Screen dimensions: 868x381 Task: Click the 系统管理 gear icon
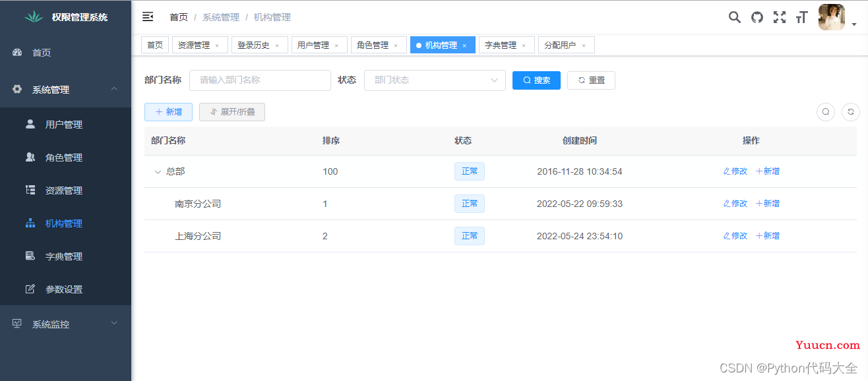[17, 90]
